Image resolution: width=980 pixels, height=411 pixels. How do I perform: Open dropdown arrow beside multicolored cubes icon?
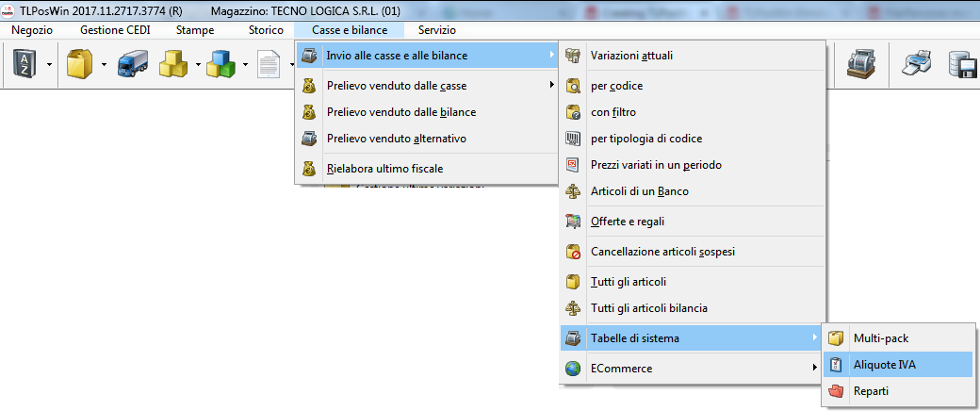coord(245,65)
